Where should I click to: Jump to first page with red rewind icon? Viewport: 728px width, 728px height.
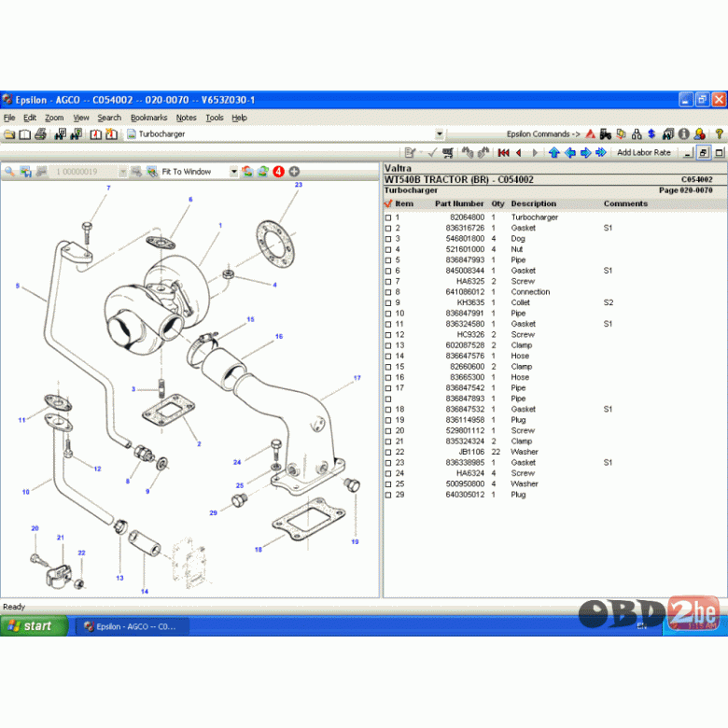pos(503,153)
